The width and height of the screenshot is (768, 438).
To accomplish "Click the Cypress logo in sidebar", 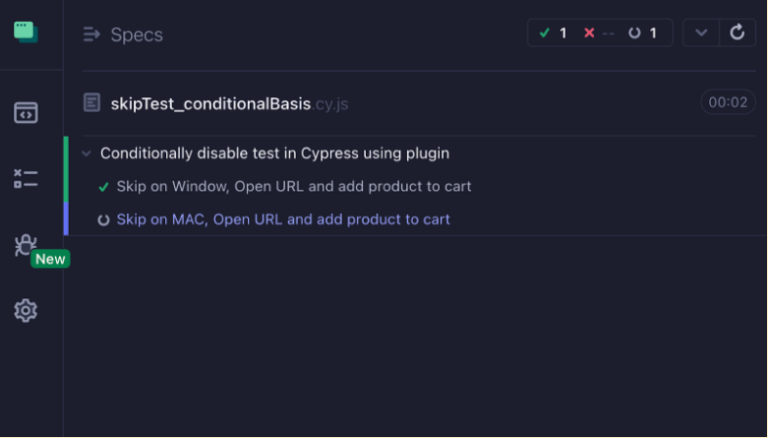I will (26, 32).
